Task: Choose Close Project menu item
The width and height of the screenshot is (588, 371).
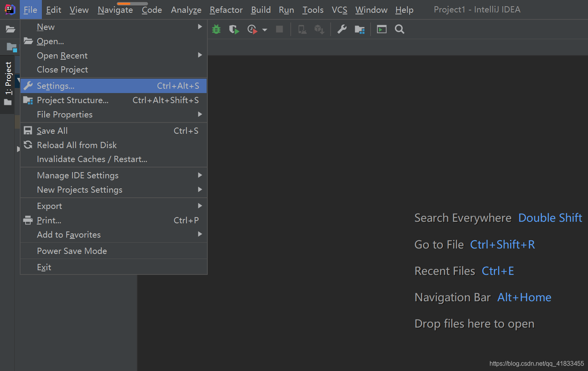Action: [114, 69]
